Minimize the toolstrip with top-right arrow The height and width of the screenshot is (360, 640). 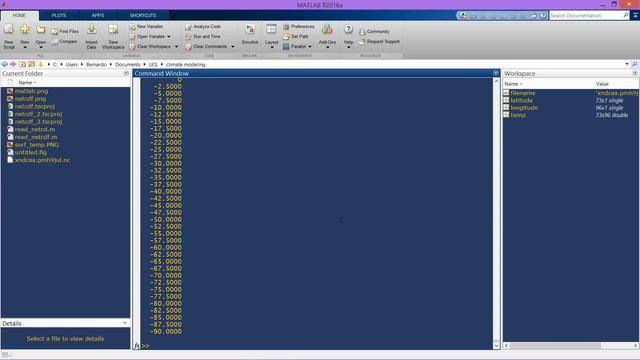click(635, 16)
